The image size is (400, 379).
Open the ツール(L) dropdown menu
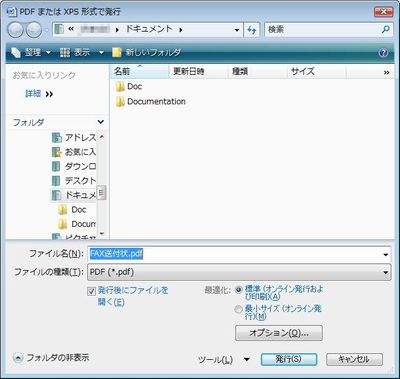(224, 360)
